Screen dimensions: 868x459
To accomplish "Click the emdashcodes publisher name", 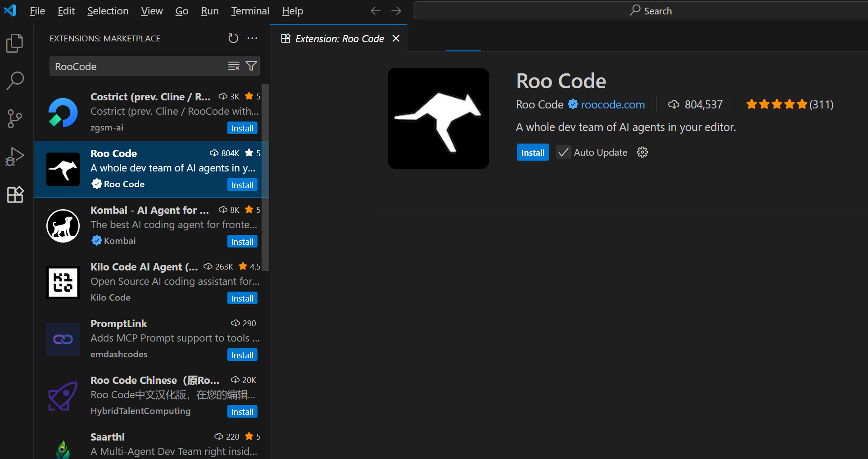I will point(119,354).
